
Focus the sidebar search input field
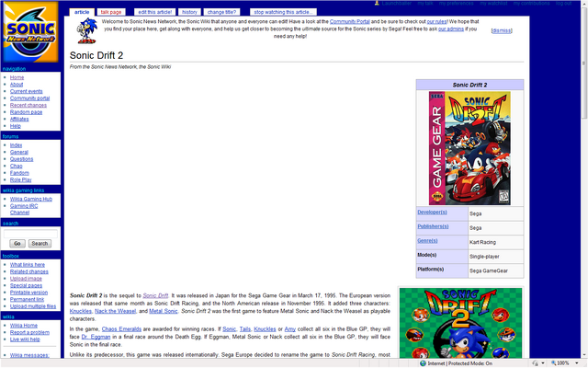[30, 234]
